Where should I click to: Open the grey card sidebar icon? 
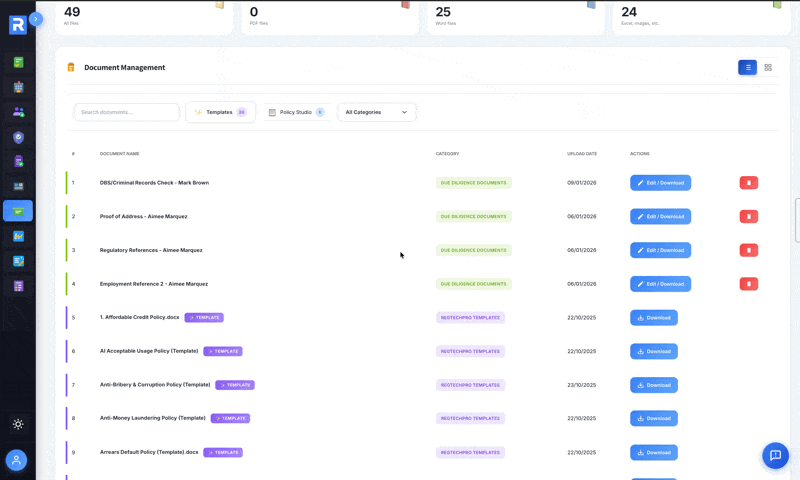(x=18, y=186)
